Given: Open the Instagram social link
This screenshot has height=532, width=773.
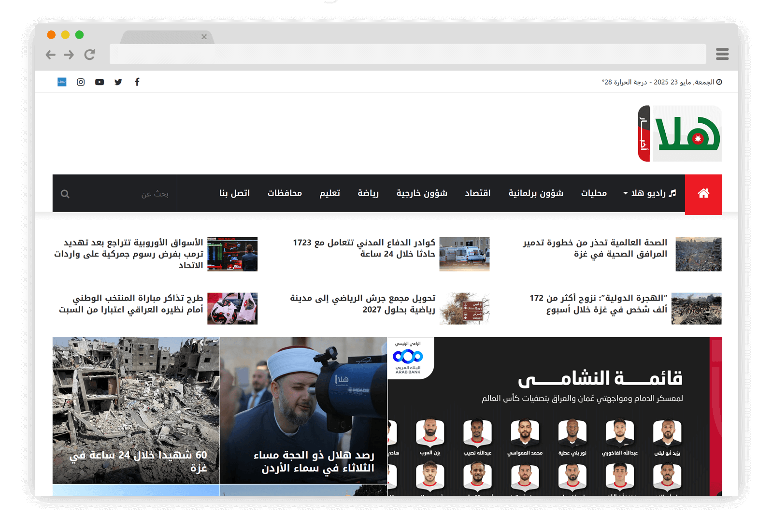Looking at the screenshot, I should (81, 82).
